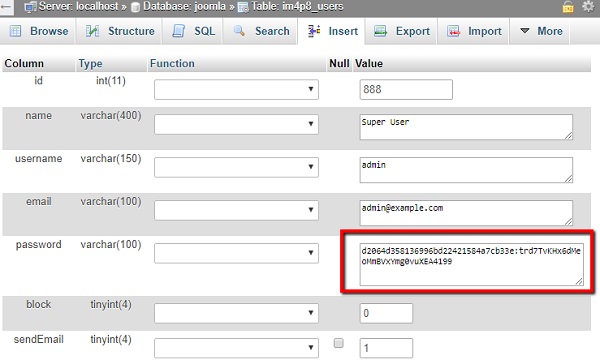Click the password field resize handle
The width and height of the screenshot is (600, 364).
click(x=579, y=281)
